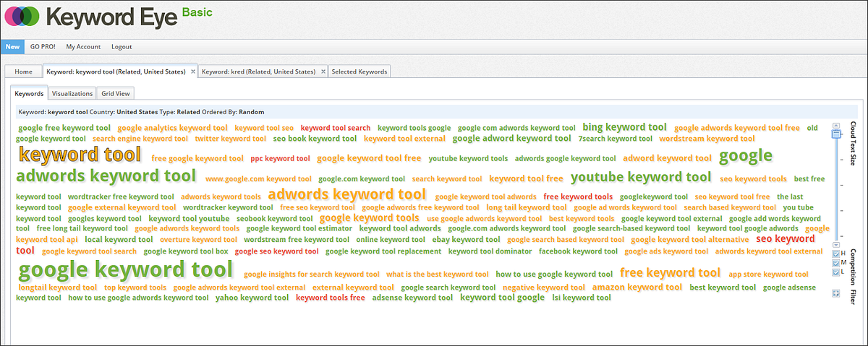Viewport: 868px width, 346px height.
Task: Click keyword 'ebay keyword tool'
Action: [466, 239]
